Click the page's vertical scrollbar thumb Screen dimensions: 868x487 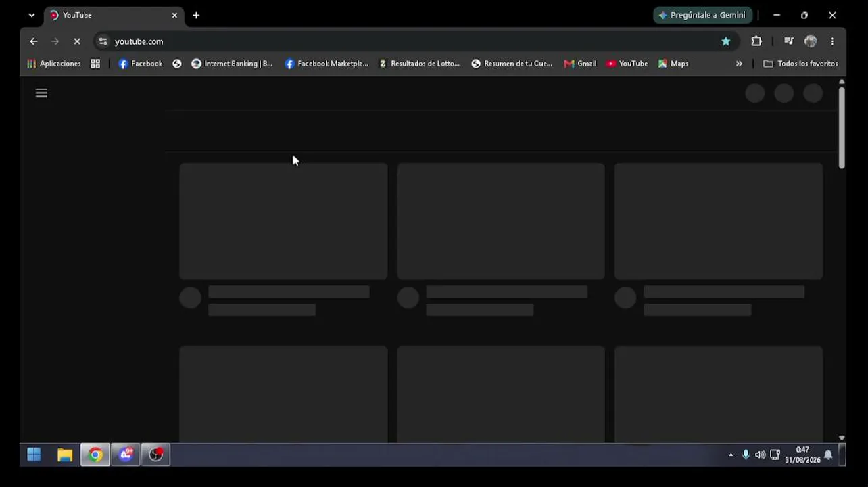tap(842, 127)
